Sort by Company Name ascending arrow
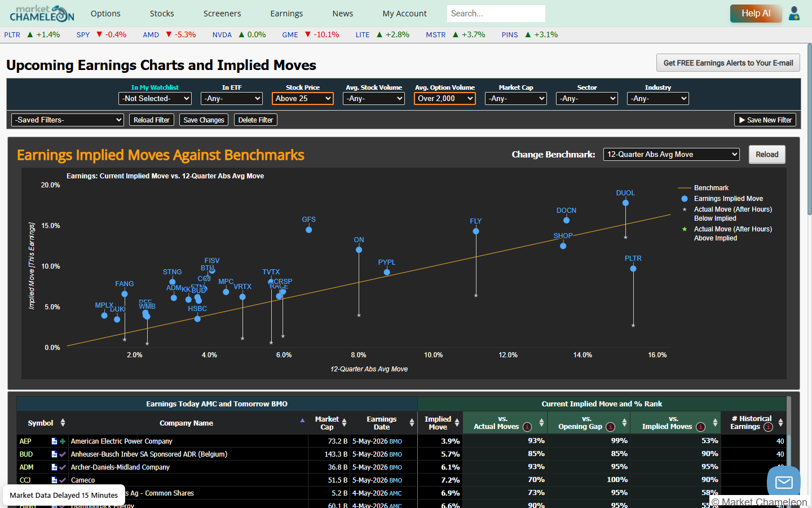The height and width of the screenshot is (508, 812). click(302, 421)
